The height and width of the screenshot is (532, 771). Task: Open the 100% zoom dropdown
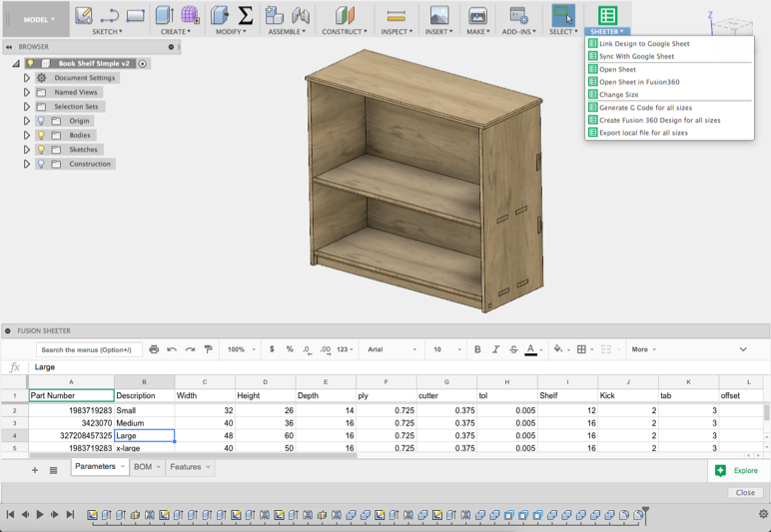click(x=240, y=349)
